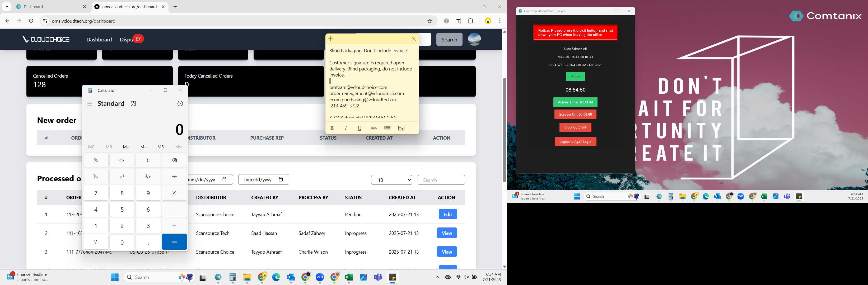Click the blue equals key in Calculator

coord(174,242)
